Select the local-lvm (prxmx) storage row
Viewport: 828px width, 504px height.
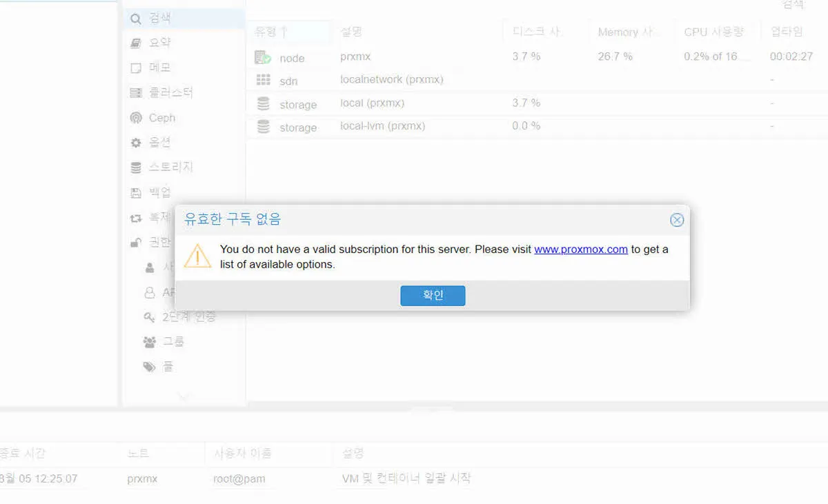[x=538, y=126]
